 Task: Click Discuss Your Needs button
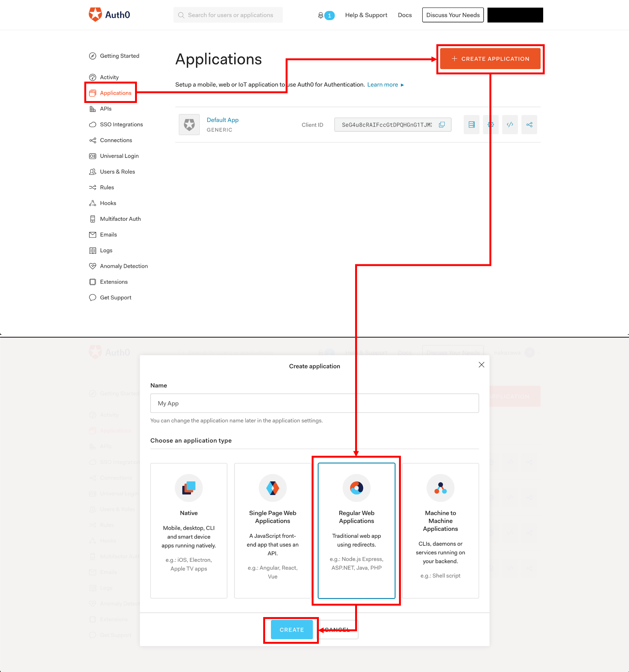coord(453,15)
